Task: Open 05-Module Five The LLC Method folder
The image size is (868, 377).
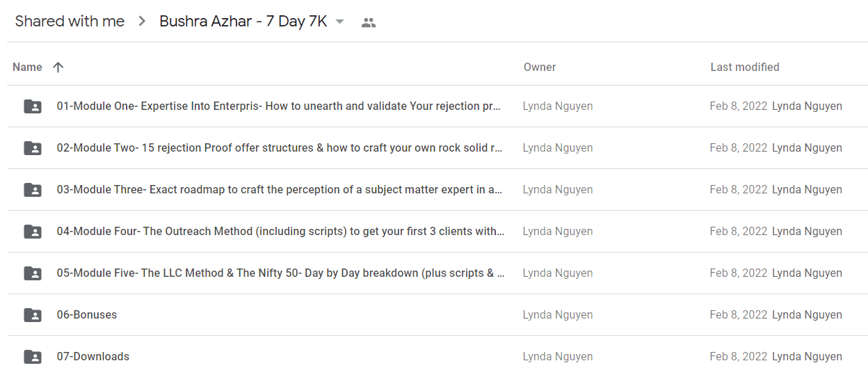Action: pyautogui.click(x=281, y=273)
